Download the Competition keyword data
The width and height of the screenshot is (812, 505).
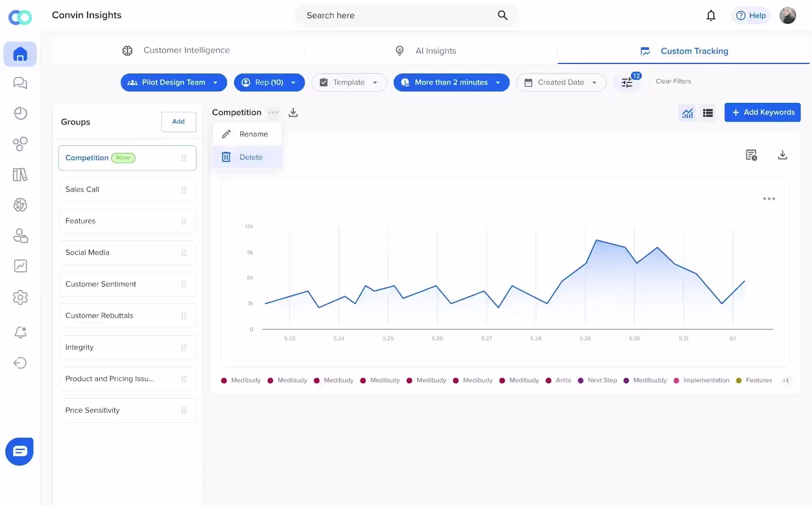pos(293,113)
